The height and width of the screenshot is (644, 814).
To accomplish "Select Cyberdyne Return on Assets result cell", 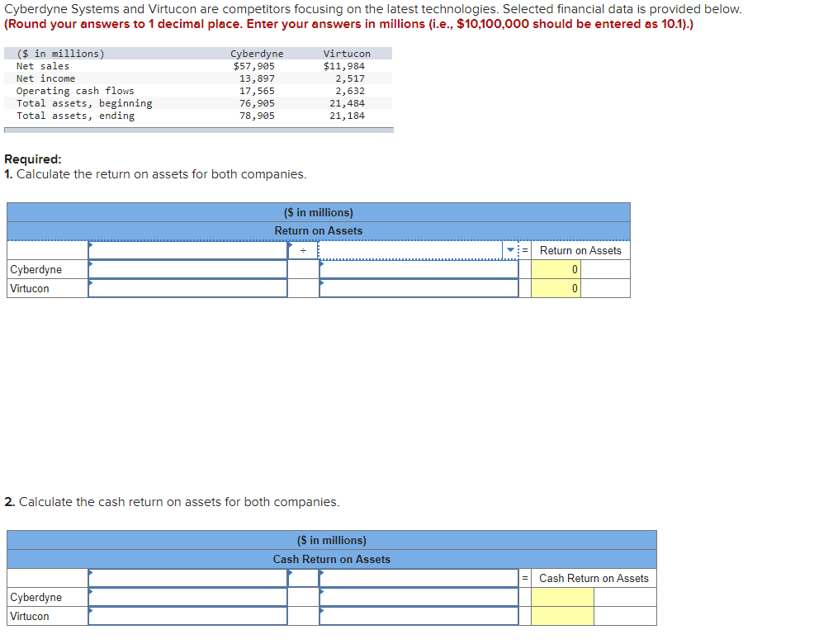I will click(556, 269).
